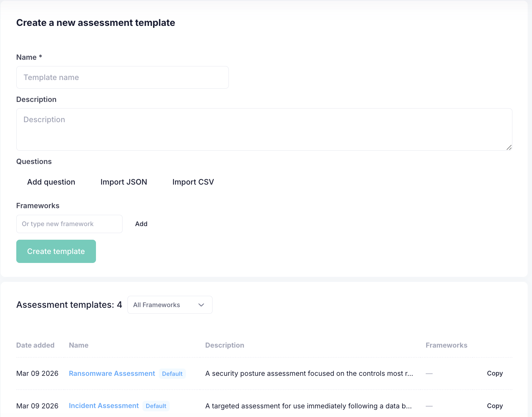Screen dimensions: 532x417
Task: Click the 'Or type new framework' field
Action: point(69,224)
